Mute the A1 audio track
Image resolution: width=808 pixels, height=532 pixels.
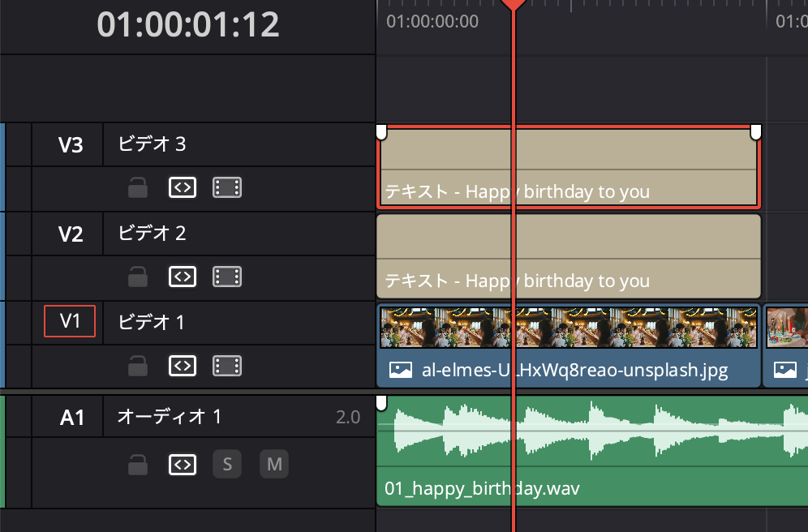click(274, 465)
